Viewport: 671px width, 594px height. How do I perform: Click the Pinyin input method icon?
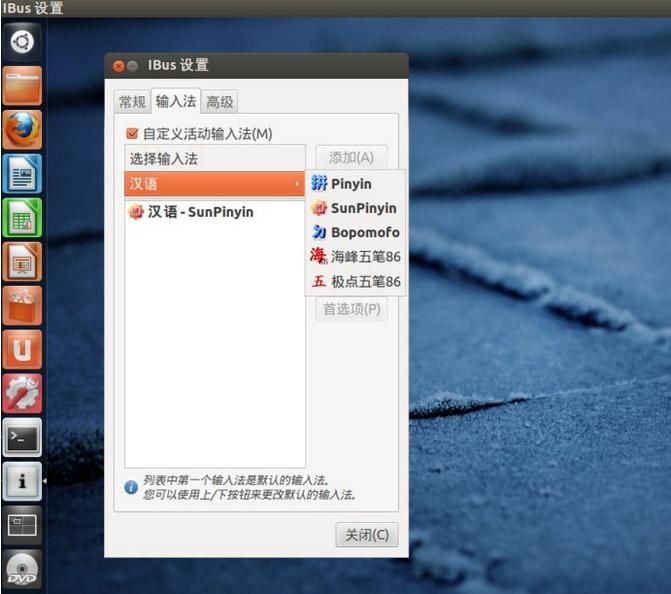pos(319,183)
